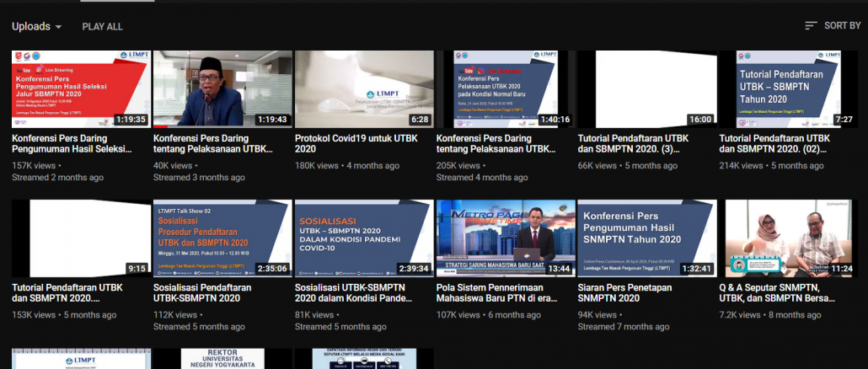This screenshot has height=369, width=868.
Task: Click the 157K views text
Action: 33,165
